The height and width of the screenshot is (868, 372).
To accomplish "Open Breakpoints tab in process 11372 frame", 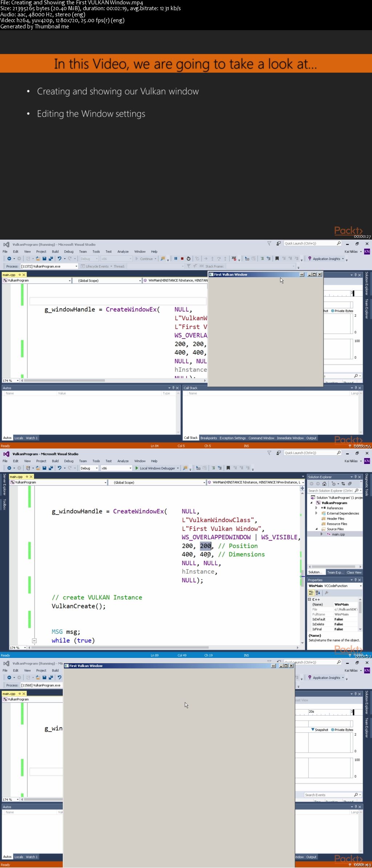I will point(209,438).
